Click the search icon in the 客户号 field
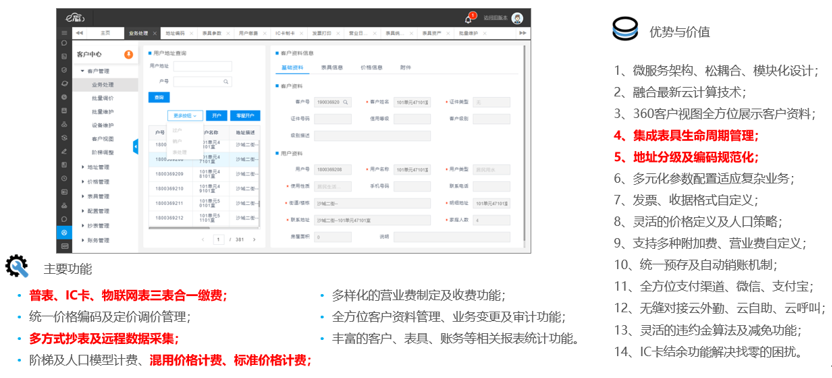 [345, 102]
